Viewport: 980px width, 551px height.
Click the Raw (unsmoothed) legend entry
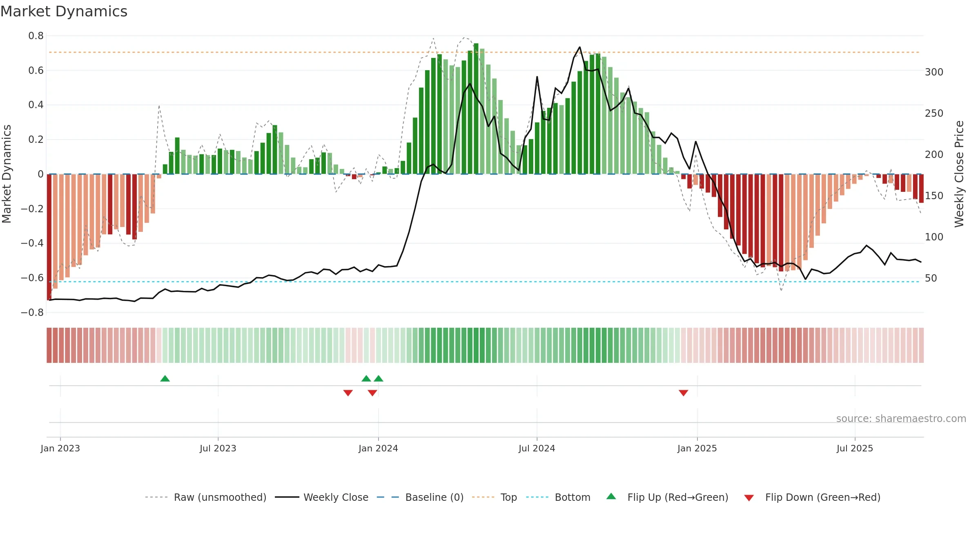coord(206,497)
